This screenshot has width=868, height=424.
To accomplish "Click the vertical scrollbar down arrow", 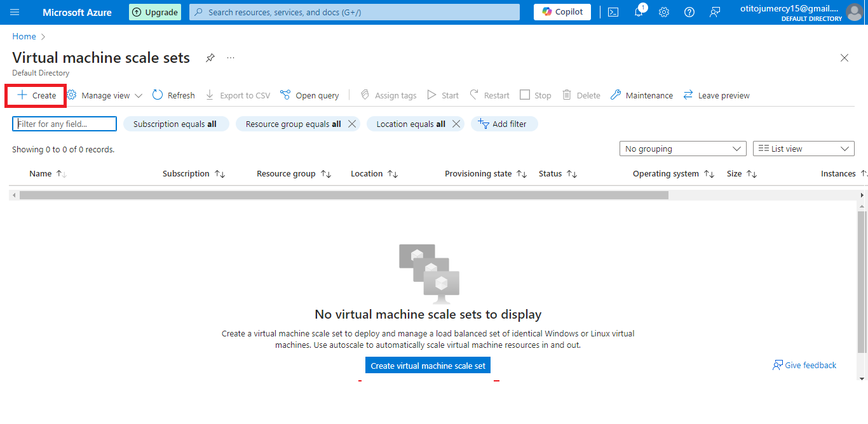I will tap(862, 378).
